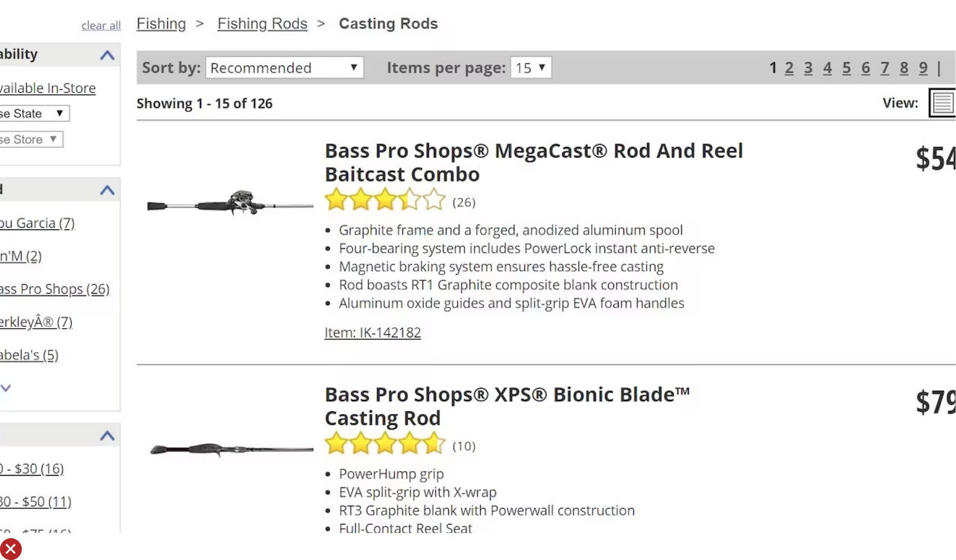The width and height of the screenshot is (956, 560).
Task: Collapse the Price filter section
Action: 107,436
